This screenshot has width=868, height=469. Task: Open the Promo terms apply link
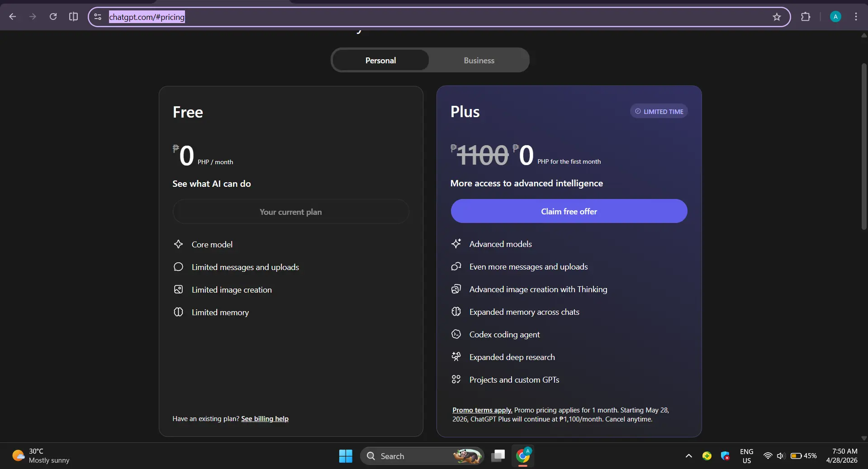(x=482, y=410)
